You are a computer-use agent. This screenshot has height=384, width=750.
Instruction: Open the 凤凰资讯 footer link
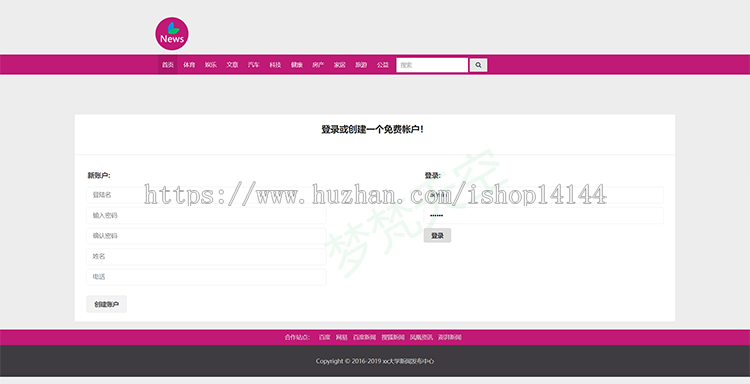[421, 337]
